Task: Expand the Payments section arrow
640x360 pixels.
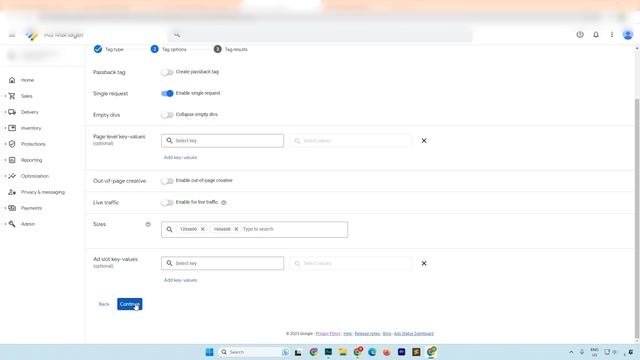Action: (x=5, y=208)
